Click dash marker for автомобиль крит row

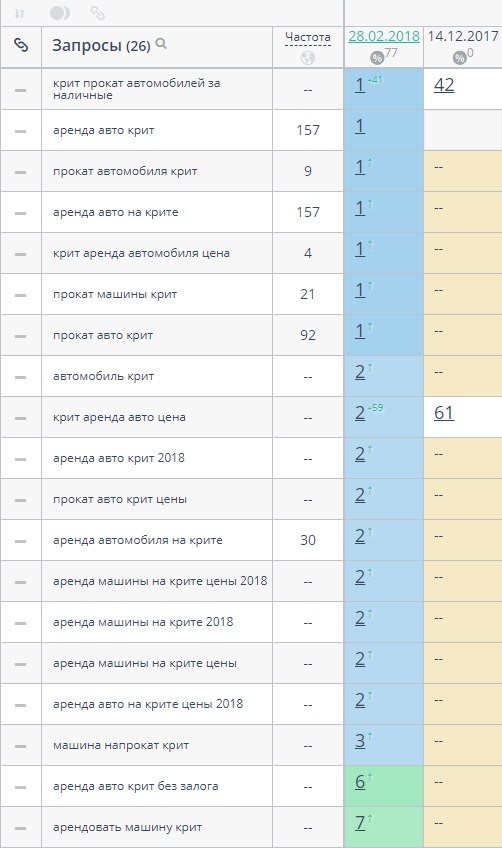pyautogui.click(x=21, y=377)
